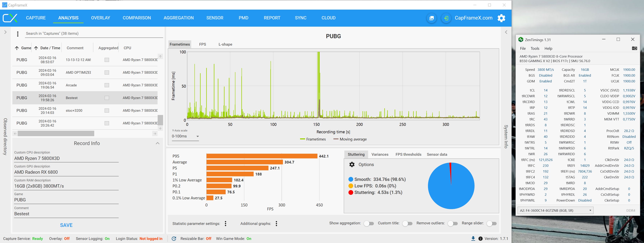This screenshot has width=644, height=243.
Task: Open ZenTimings Tools menu
Action: (535, 49)
